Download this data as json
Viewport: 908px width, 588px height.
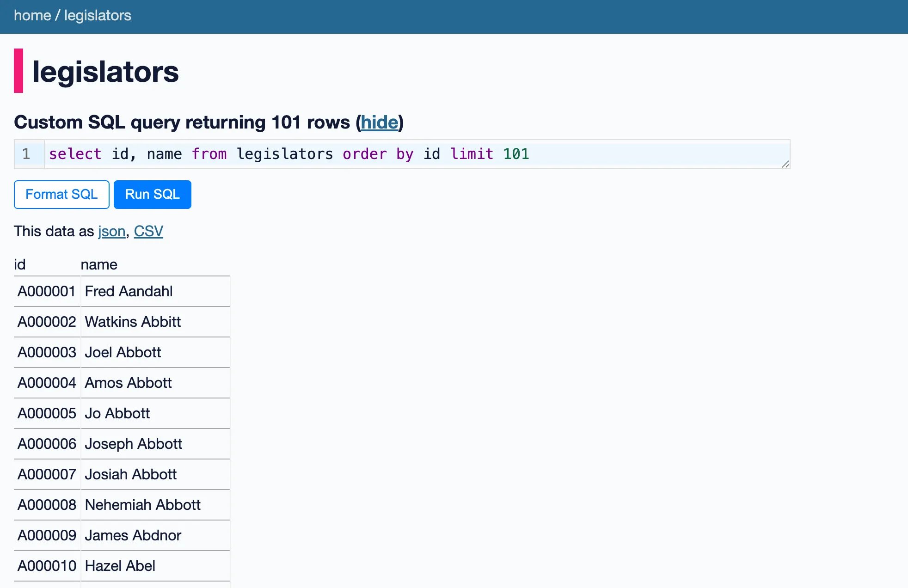(x=111, y=231)
